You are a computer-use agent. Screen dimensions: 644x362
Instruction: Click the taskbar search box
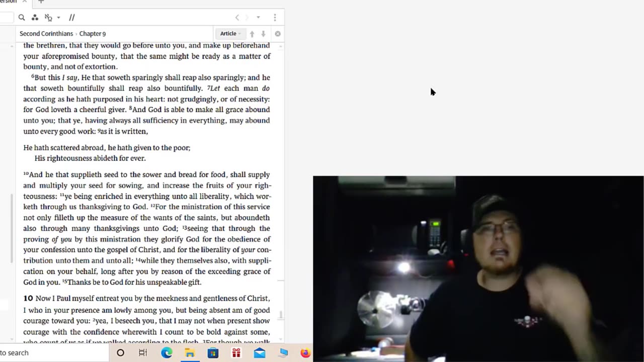click(54, 352)
